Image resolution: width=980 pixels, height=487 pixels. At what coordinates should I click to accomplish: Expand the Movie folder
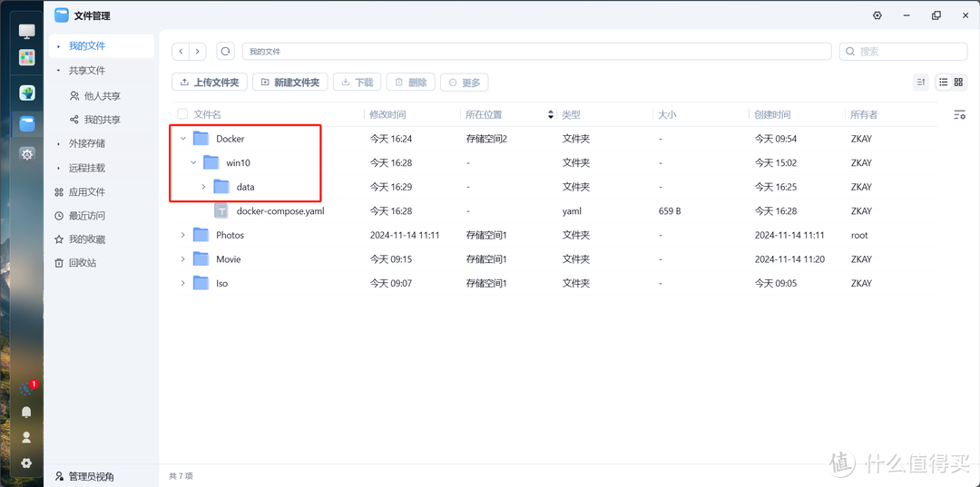183,259
